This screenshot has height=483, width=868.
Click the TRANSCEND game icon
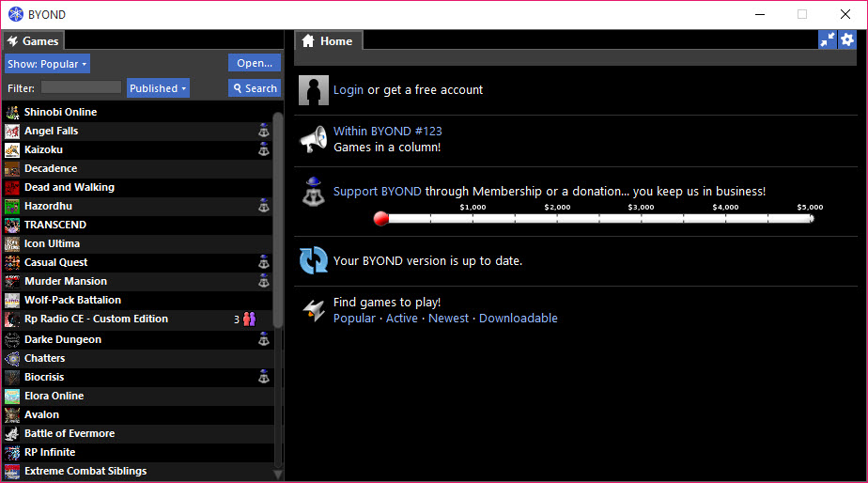point(12,225)
